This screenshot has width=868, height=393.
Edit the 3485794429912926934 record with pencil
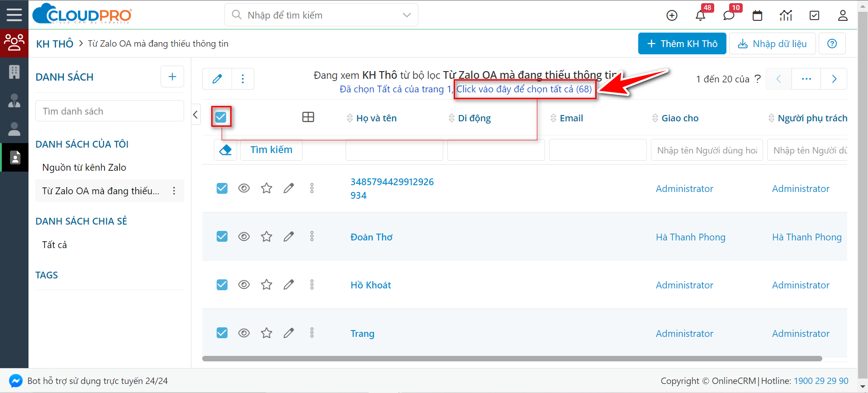(289, 188)
